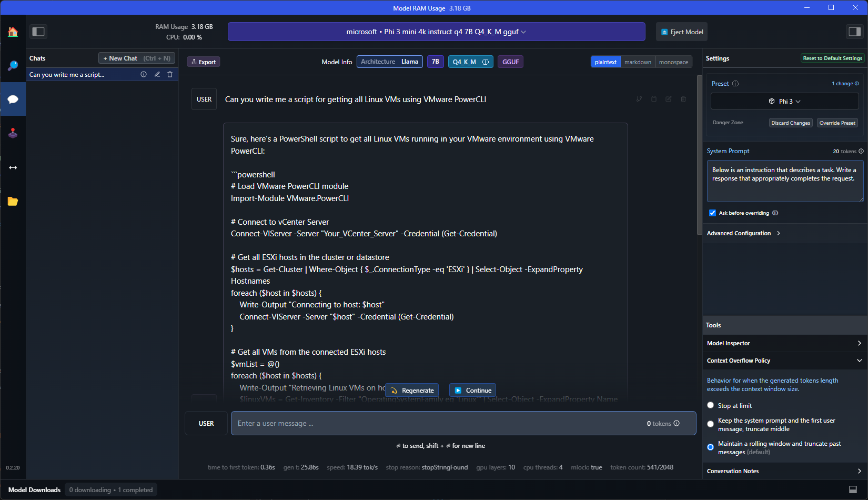Select the Stop at limit option

tap(711, 405)
